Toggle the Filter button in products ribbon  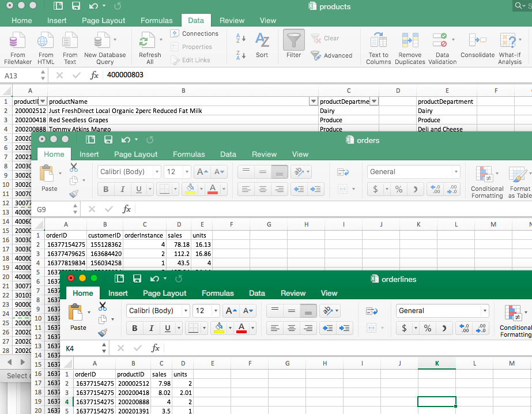pos(294,45)
